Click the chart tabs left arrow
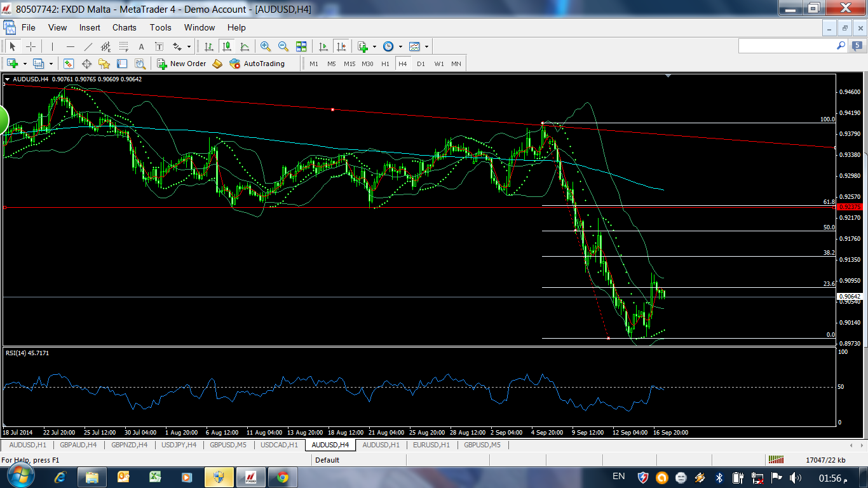 851,445
